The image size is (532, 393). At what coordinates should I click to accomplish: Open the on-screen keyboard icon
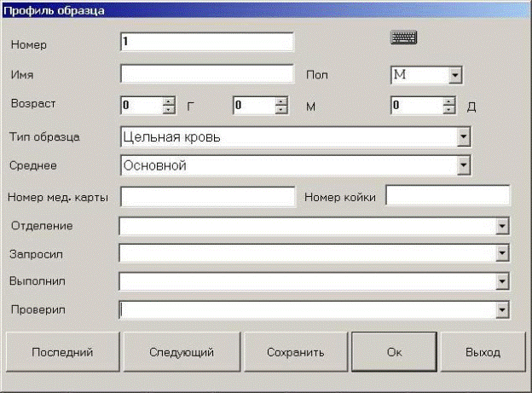coord(404,38)
